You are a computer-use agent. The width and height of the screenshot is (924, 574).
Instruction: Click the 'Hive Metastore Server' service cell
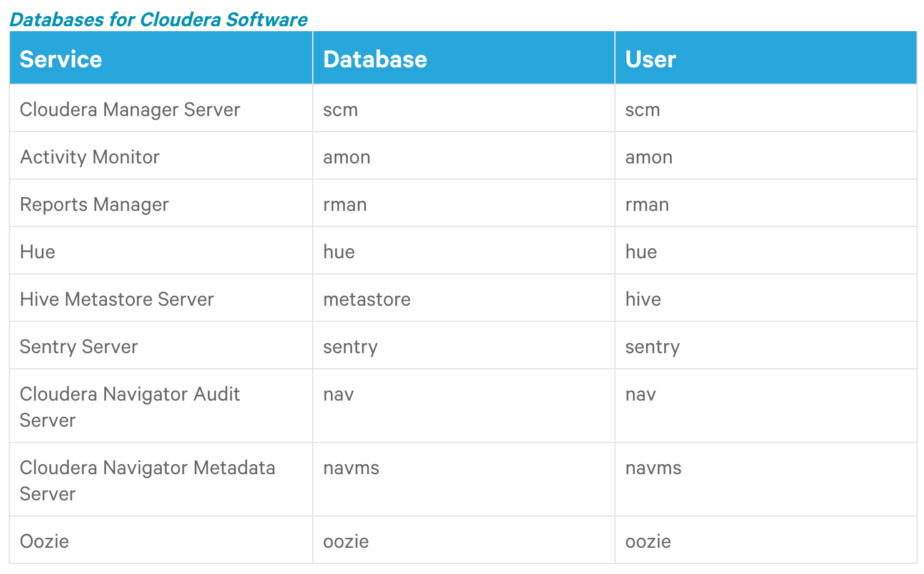pos(117,299)
